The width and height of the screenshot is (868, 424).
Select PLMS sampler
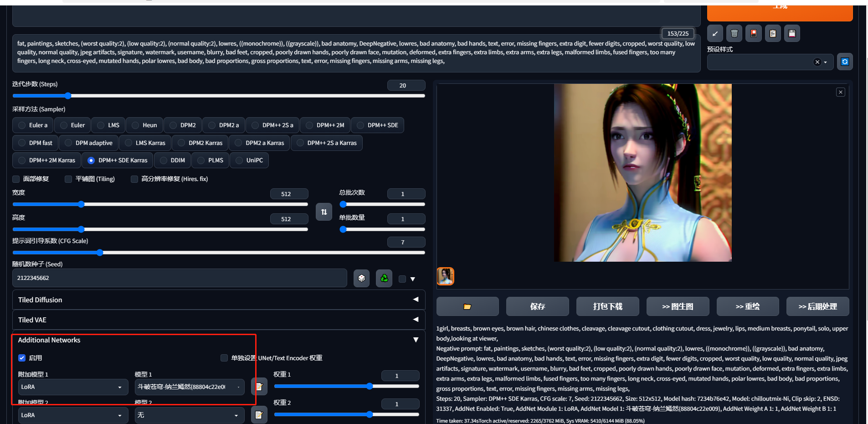tap(211, 160)
